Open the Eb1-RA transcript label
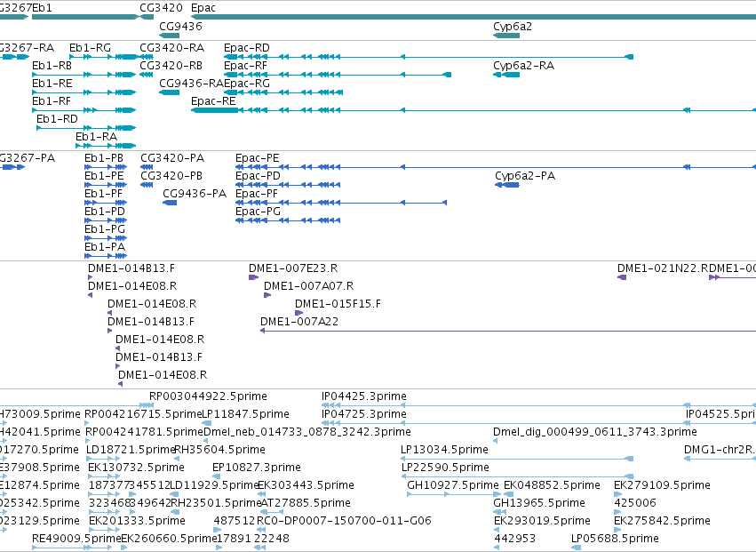 (x=97, y=137)
